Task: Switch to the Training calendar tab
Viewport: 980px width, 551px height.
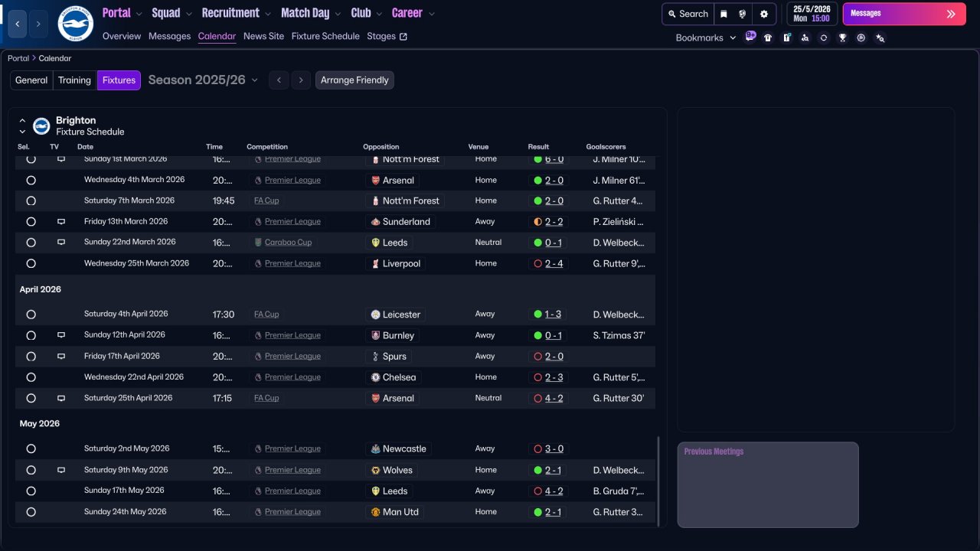Action: pyautogui.click(x=74, y=80)
